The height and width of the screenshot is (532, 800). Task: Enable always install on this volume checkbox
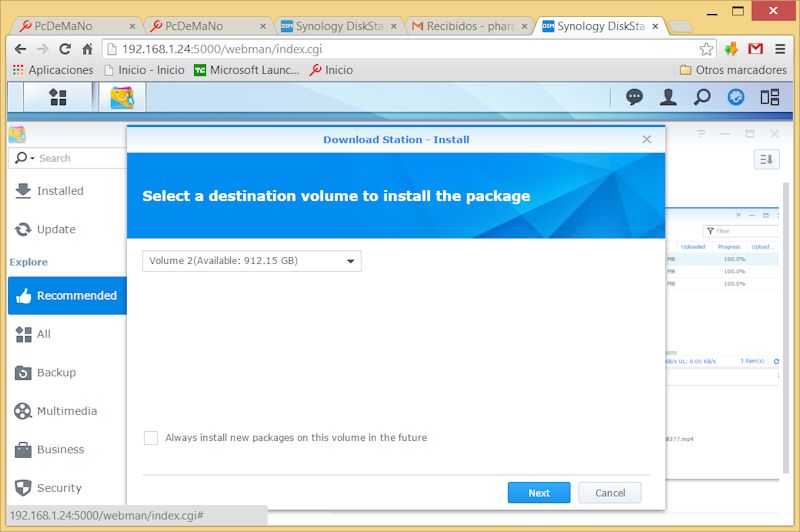[x=151, y=438]
